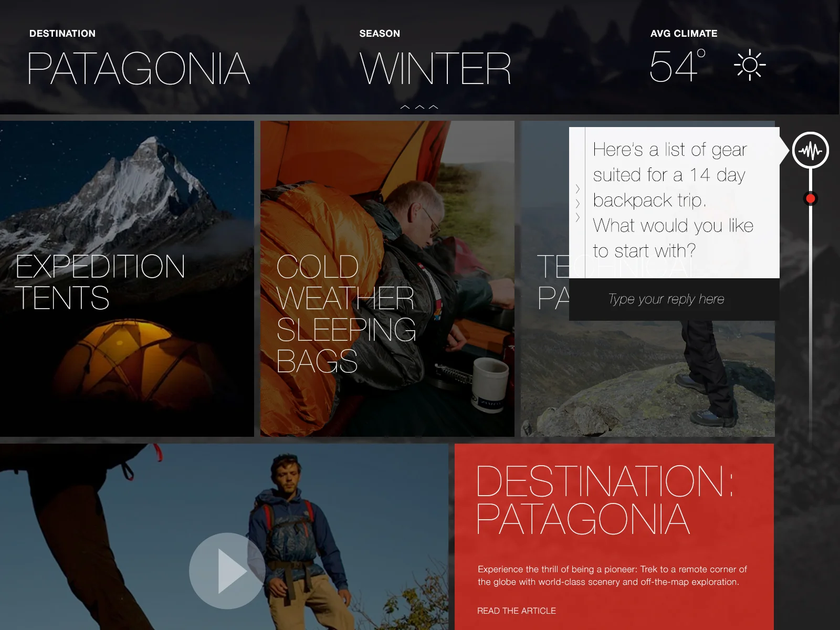The width and height of the screenshot is (840, 630).
Task: Open the voice assistant waveform icon
Action: [810, 151]
